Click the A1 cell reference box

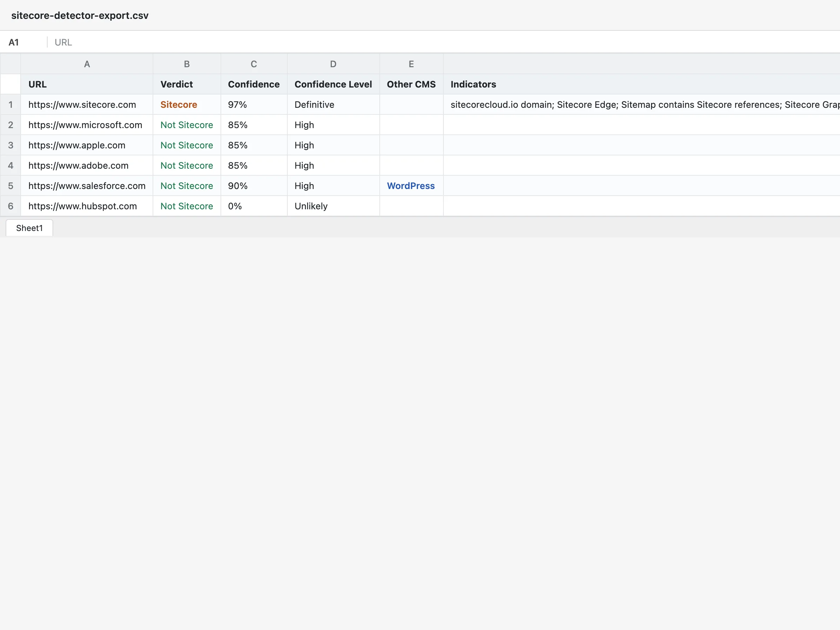[x=23, y=42]
